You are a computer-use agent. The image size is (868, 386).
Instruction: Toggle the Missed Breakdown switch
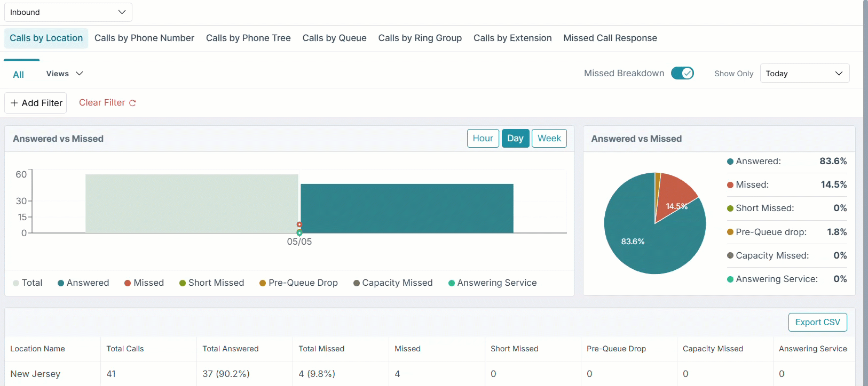(x=682, y=73)
